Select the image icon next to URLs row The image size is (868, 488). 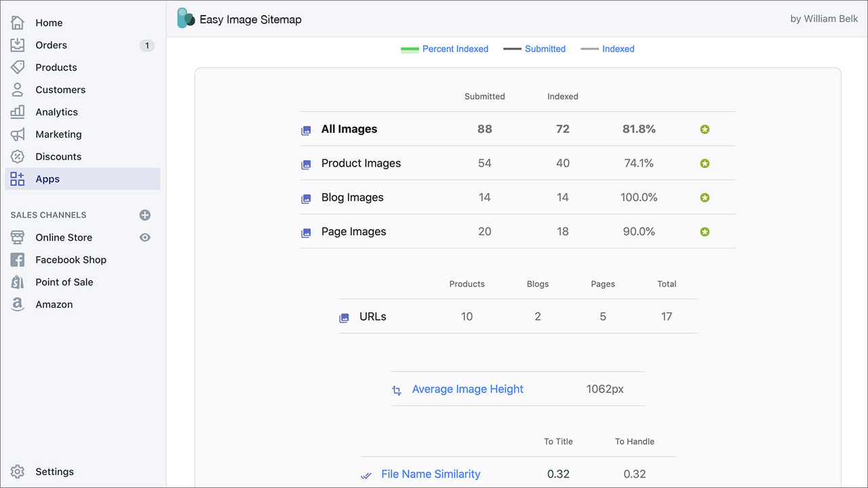click(344, 317)
